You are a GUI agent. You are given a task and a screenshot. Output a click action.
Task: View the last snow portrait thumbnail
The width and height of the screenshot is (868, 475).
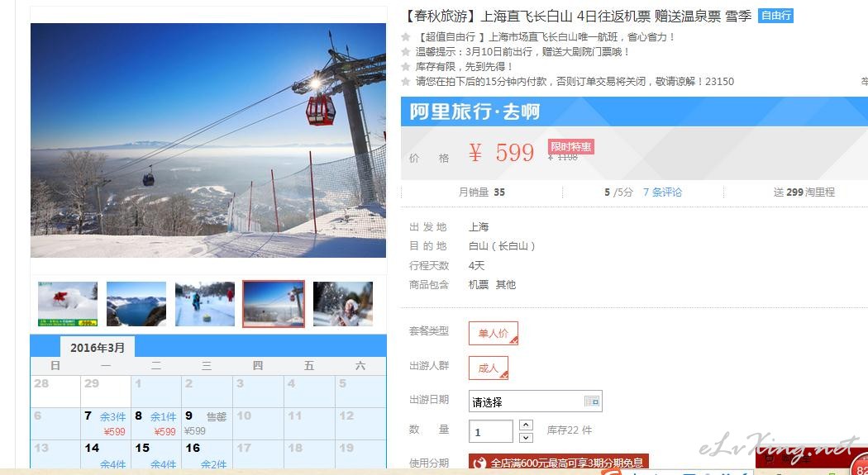pos(343,304)
